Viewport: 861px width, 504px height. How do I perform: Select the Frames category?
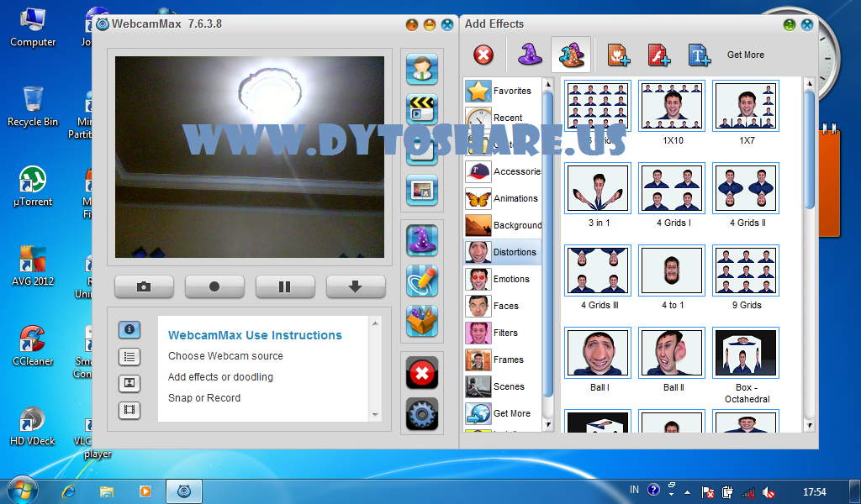tap(503, 360)
